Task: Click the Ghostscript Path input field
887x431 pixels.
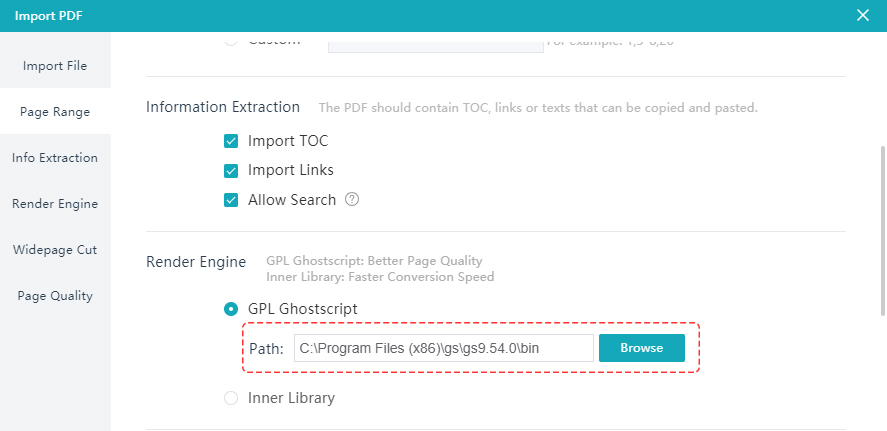Action: click(444, 348)
